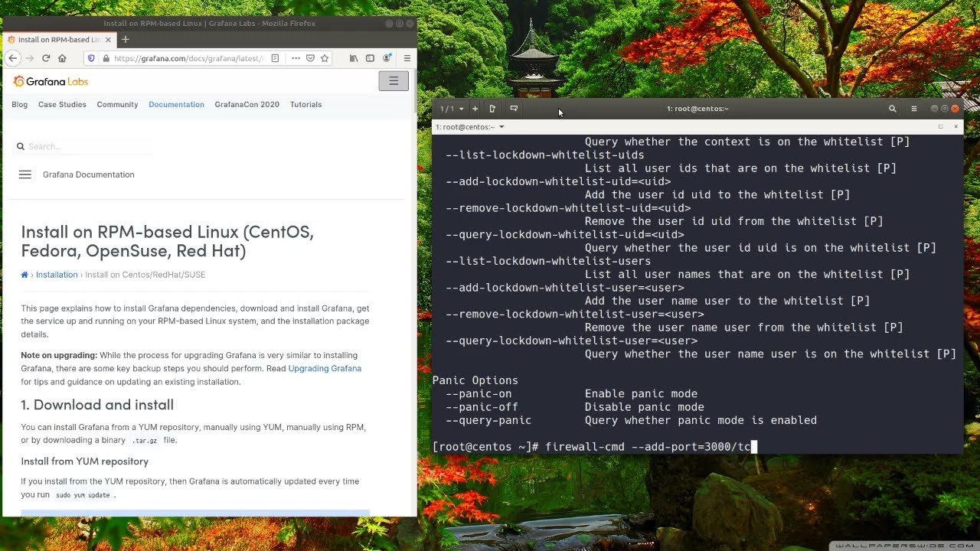Open terminal tab switcher 1/1 dropdown
The width and height of the screenshot is (980, 551).
pos(452,109)
